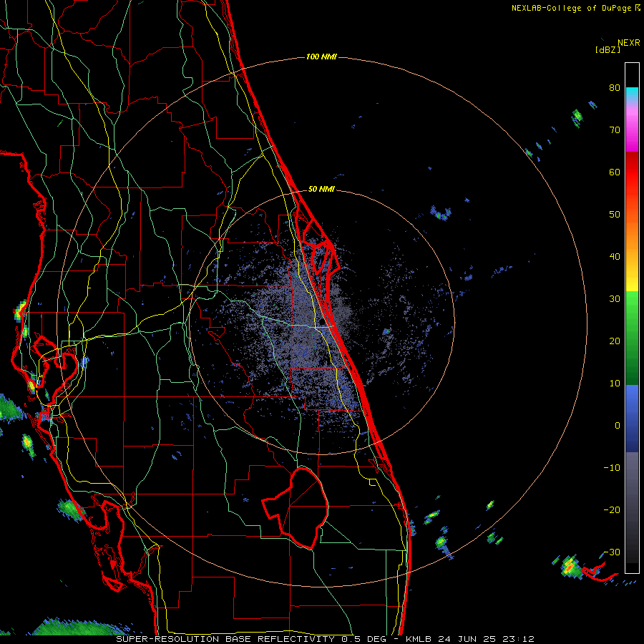Select the 30 dBZ scale label
Image resolution: width=644 pixels, height=644 pixels.
[615, 299]
